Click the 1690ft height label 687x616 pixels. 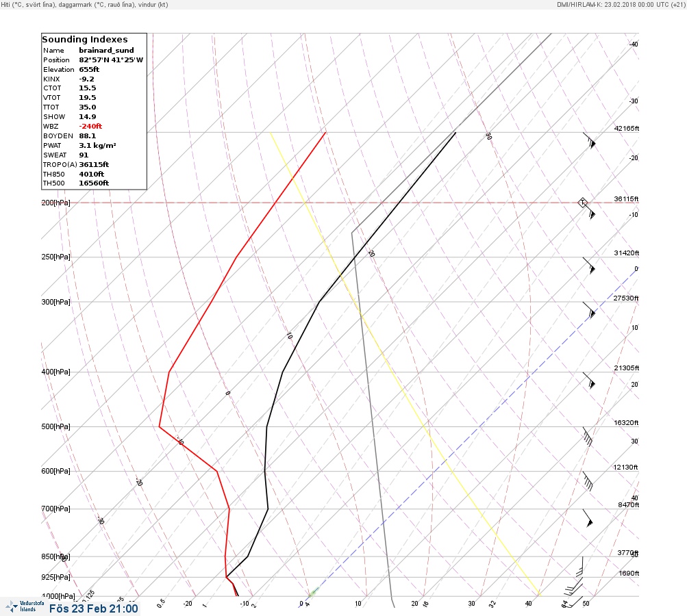tap(629, 573)
